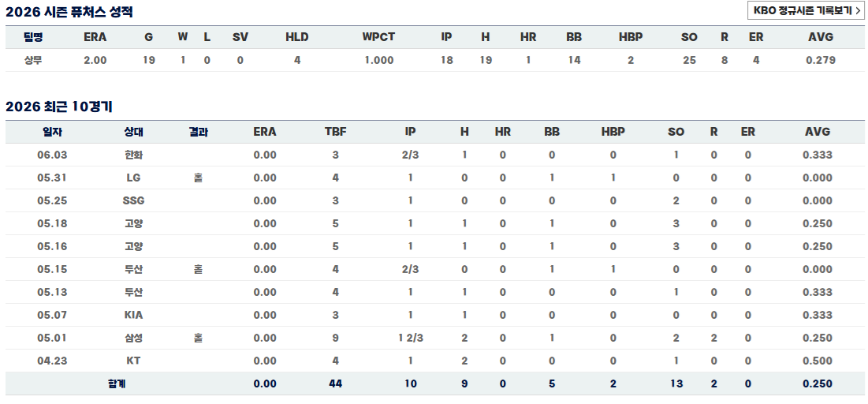Click the TBF column header
This screenshot has height=404, width=868.
(336, 132)
